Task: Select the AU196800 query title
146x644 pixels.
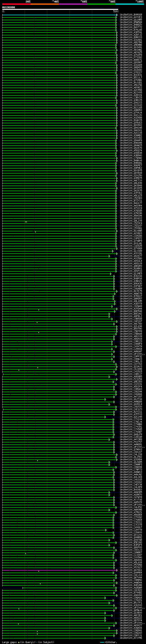Action: (x=8, y=8)
